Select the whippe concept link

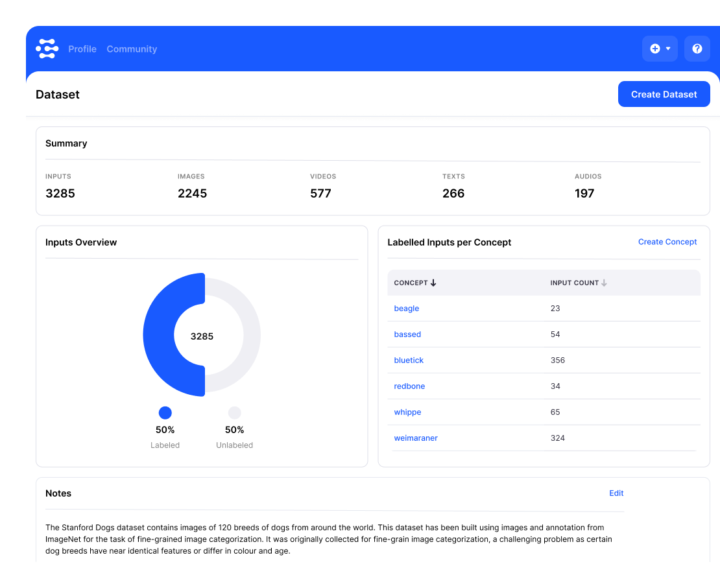[x=407, y=412]
